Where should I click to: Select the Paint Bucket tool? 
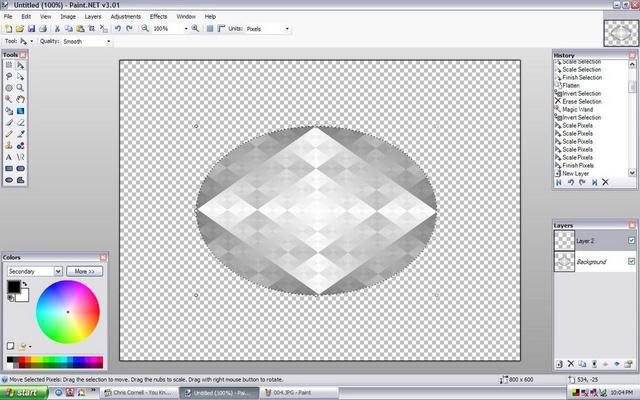pos(9,111)
